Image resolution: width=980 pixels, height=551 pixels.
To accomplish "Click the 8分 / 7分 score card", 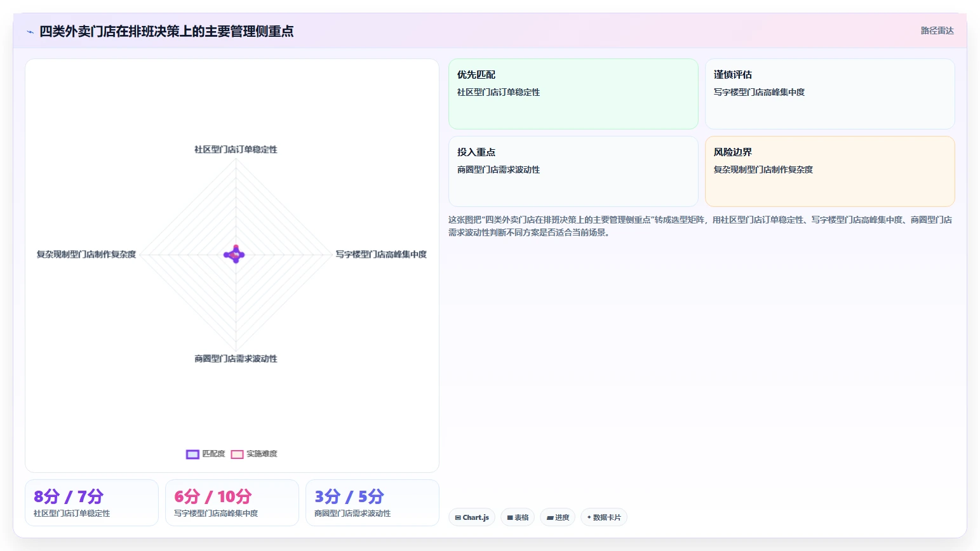I will [x=91, y=503].
